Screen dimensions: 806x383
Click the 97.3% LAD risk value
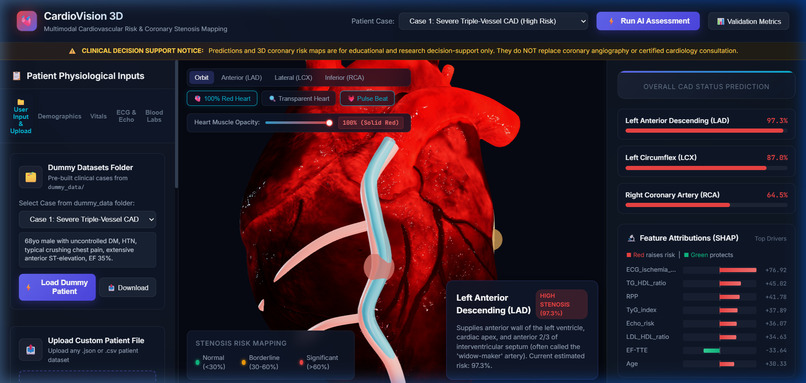tap(777, 121)
